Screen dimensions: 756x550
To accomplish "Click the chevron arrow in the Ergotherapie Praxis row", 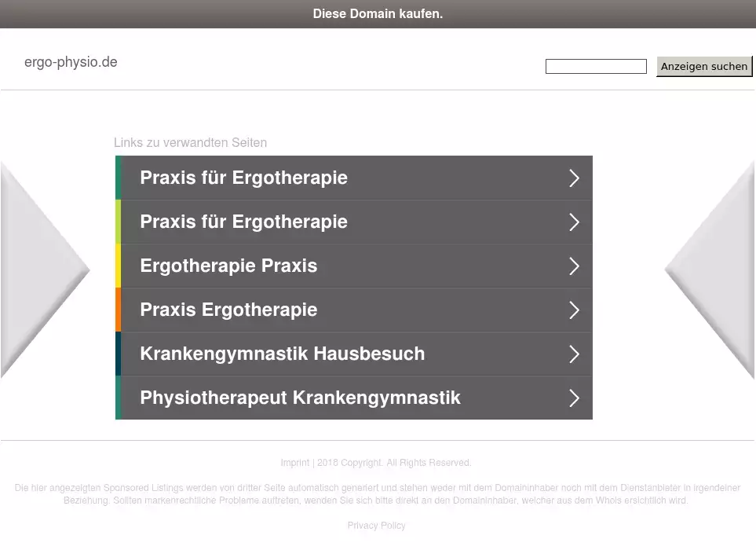I will [574, 266].
